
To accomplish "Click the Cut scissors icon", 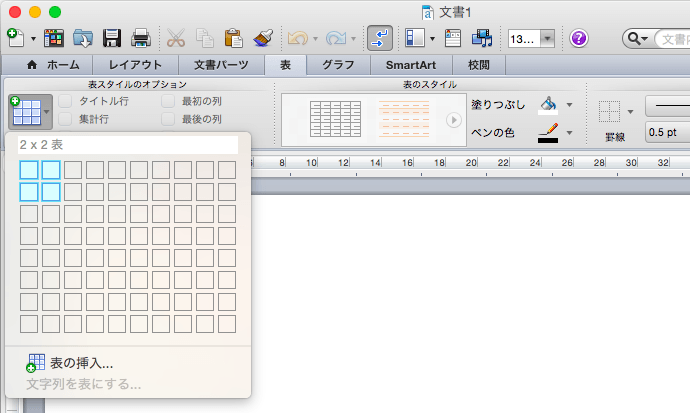I will 176,38.
